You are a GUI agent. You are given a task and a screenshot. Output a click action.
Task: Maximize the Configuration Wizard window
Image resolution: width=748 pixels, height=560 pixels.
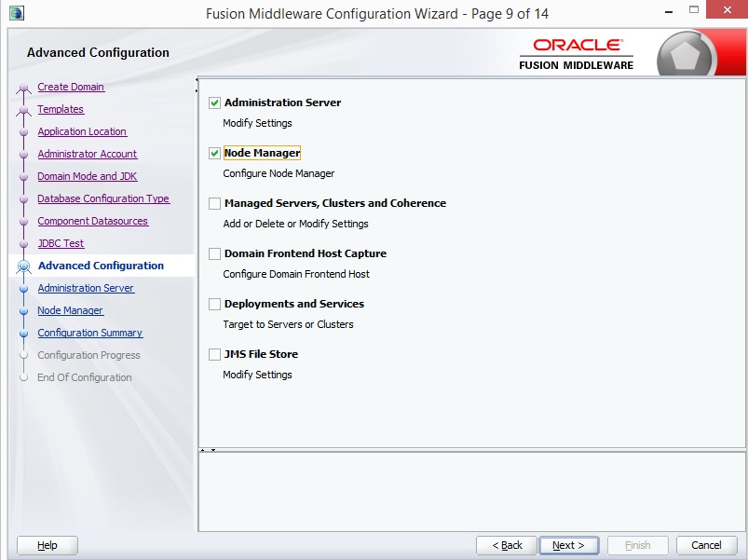click(x=694, y=10)
